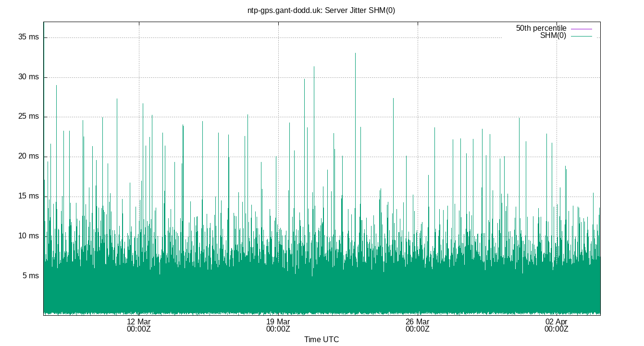Screen dimensions: 644x346
Task: Click the chart title "ntp-gps.gant-dodd.uk: Server Jitter SHM(0)"
Action: tap(322, 10)
